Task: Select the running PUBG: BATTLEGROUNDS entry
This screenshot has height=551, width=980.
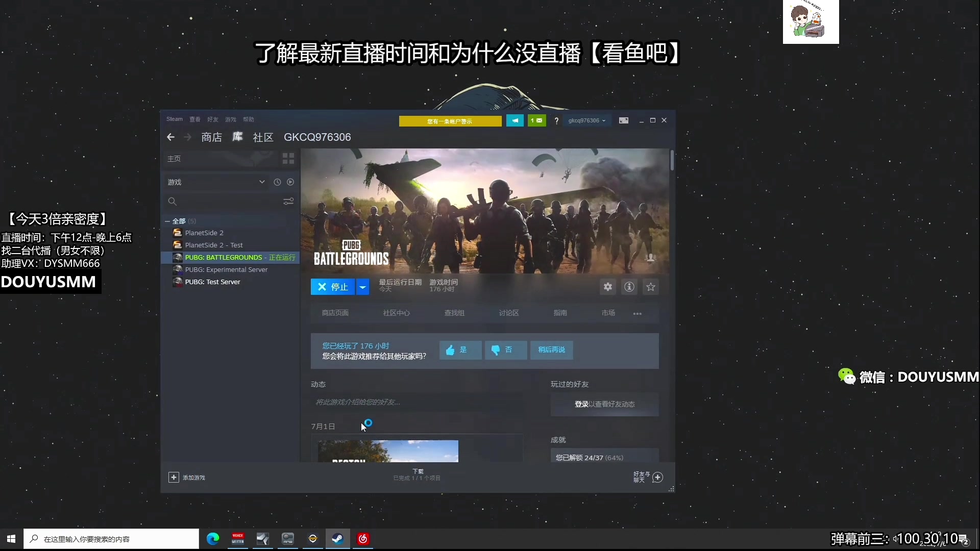Action: [230, 258]
